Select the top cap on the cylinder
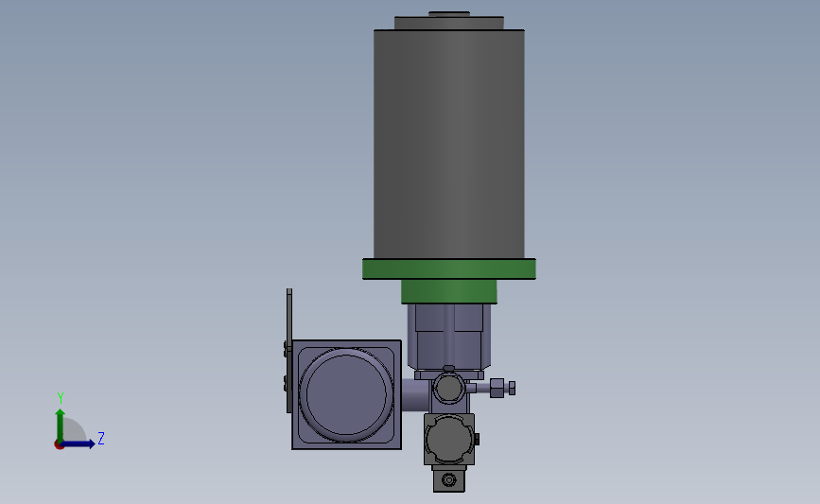Viewport: 820px width, 504px height. (x=449, y=22)
